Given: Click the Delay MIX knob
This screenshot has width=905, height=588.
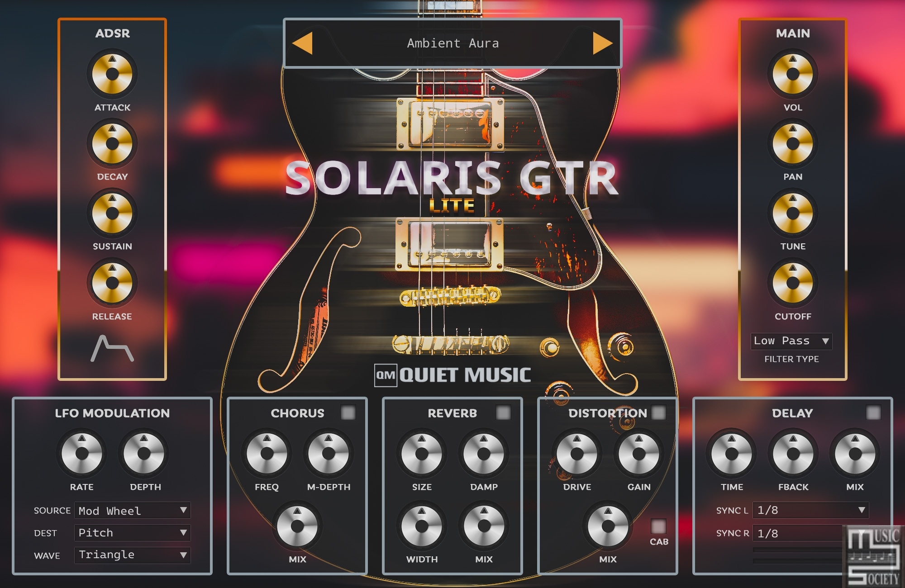Looking at the screenshot, I should (855, 454).
